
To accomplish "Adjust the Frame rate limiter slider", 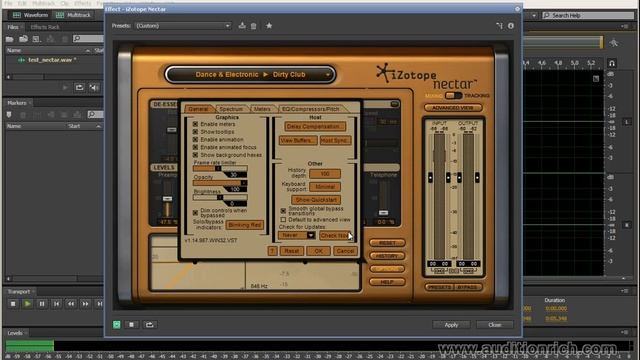I will (x=220, y=168).
